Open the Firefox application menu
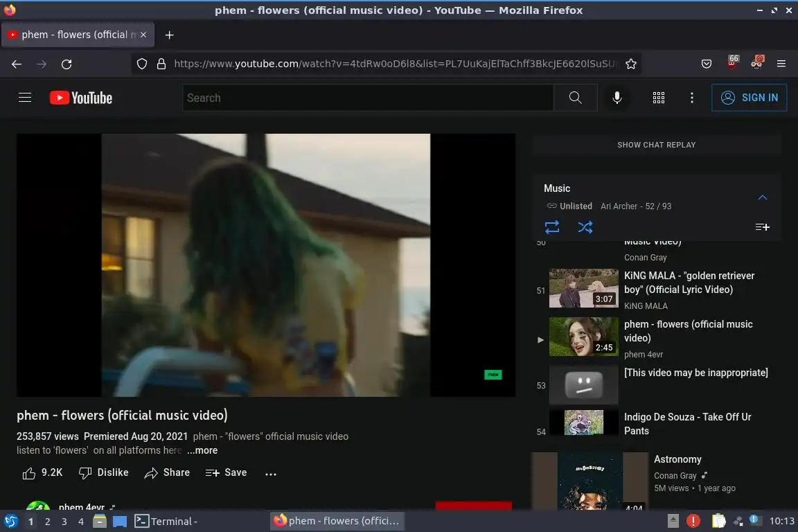This screenshot has width=798, height=532. [x=781, y=64]
